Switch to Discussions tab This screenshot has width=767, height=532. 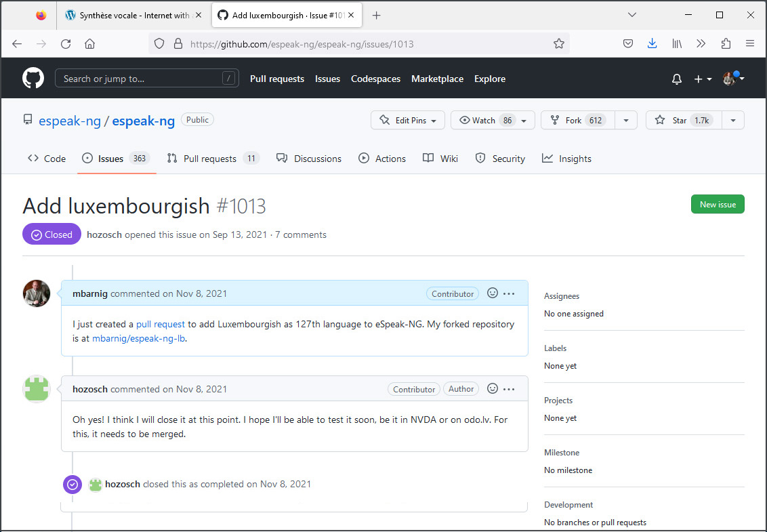(x=309, y=159)
